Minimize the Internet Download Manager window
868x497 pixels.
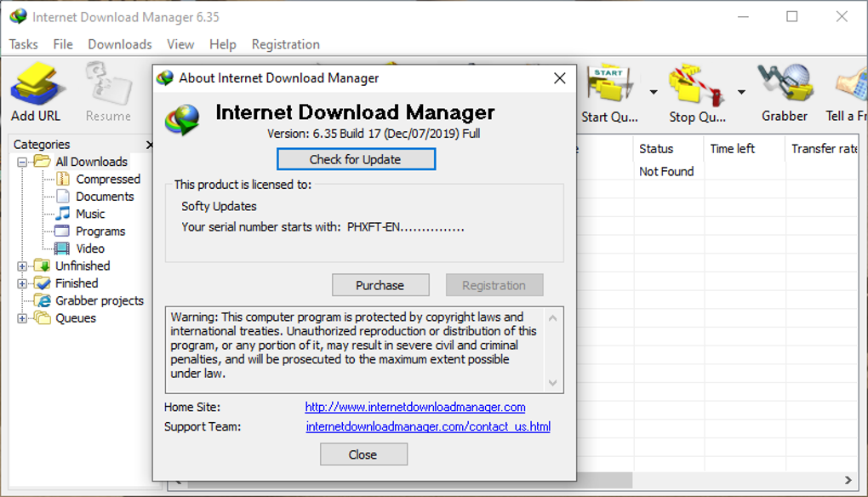click(744, 17)
